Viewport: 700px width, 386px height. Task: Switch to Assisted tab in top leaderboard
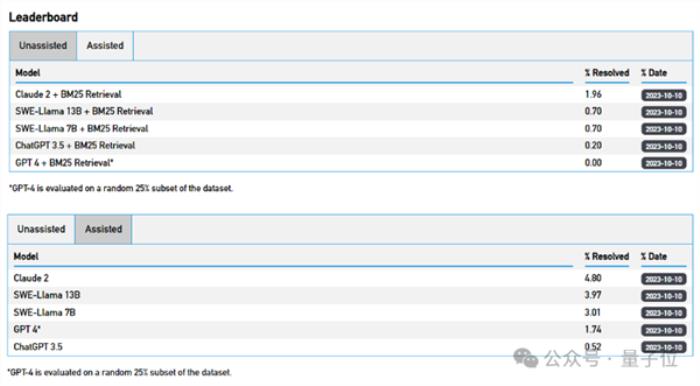(x=105, y=46)
